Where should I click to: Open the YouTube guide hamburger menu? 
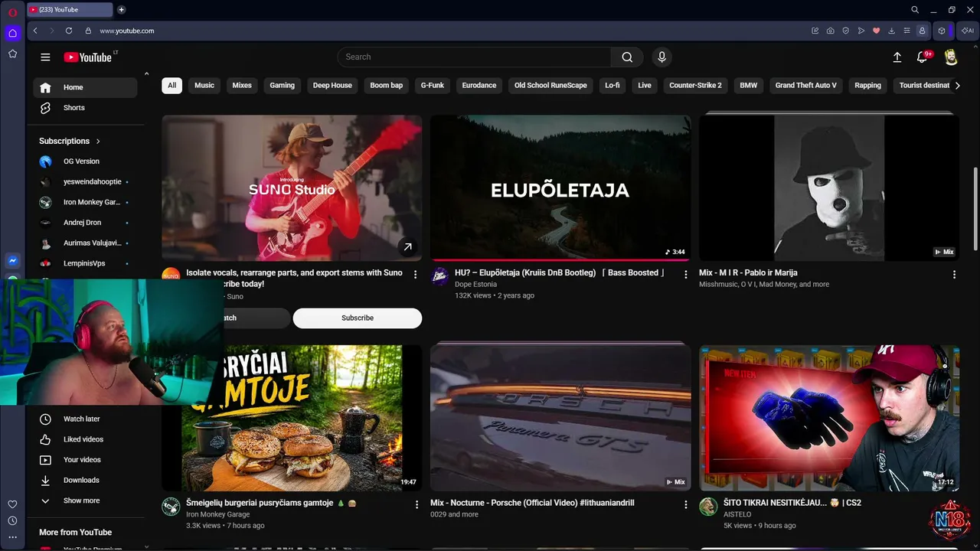tap(45, 57)
